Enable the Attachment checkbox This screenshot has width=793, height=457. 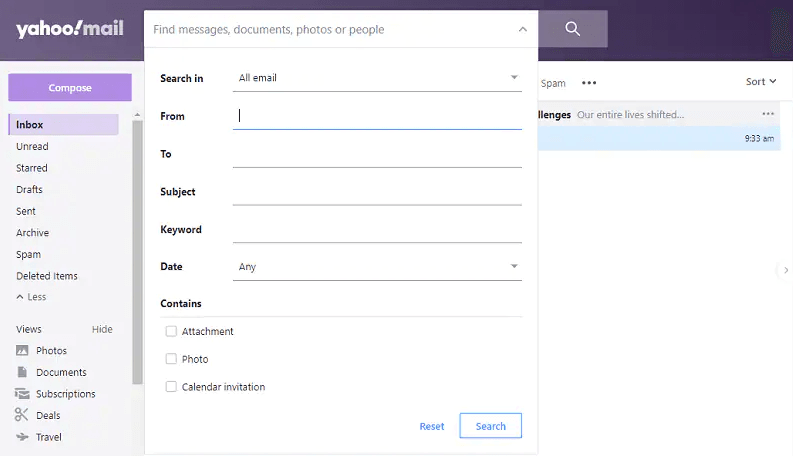(x=171, y=331)
